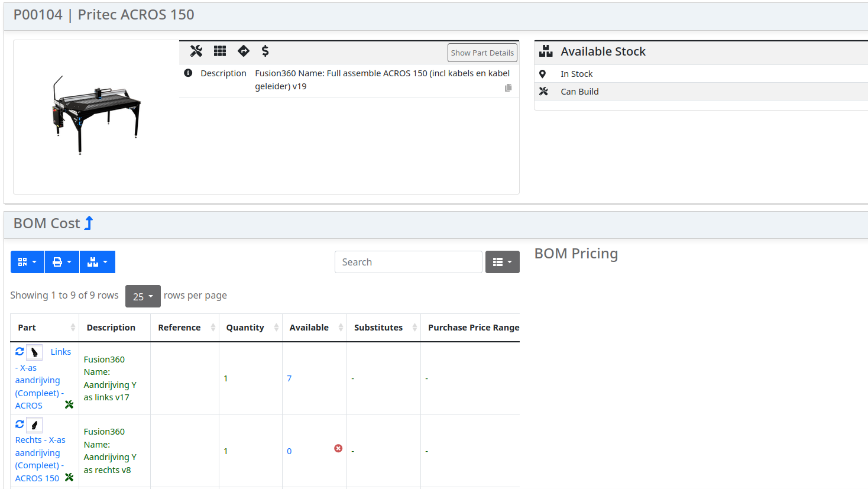Open the table columns dropdown
This screenshot has height=489, width=868.
pos(503,262)
